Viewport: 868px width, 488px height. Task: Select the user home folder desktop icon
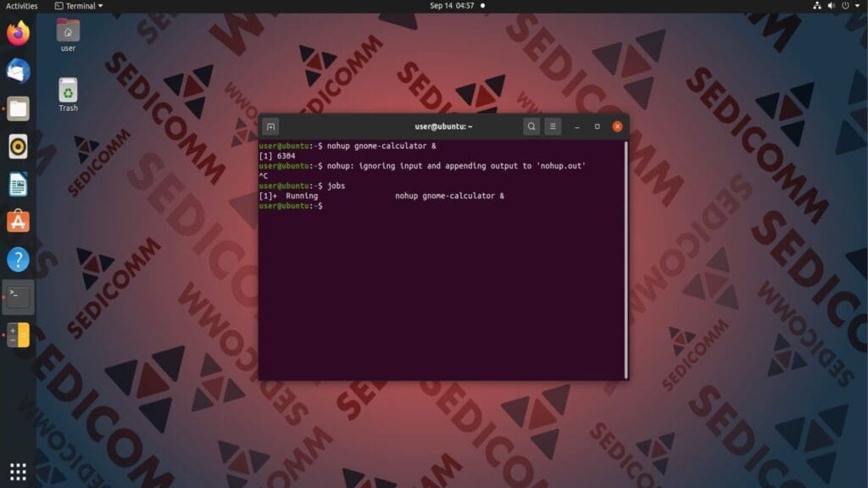click(68, 36)
